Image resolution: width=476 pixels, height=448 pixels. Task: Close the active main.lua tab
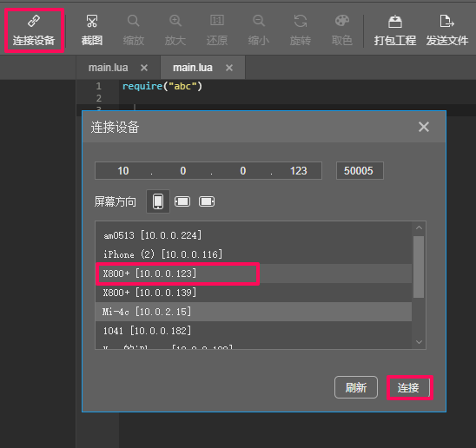coord(229,68)
